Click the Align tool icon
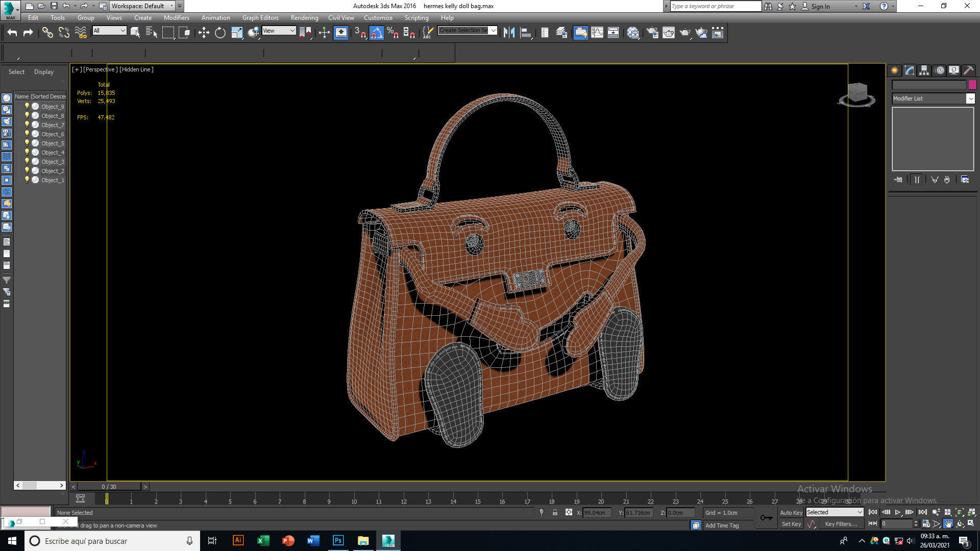Screen dimensions: 980x551 tap(526, 33)
